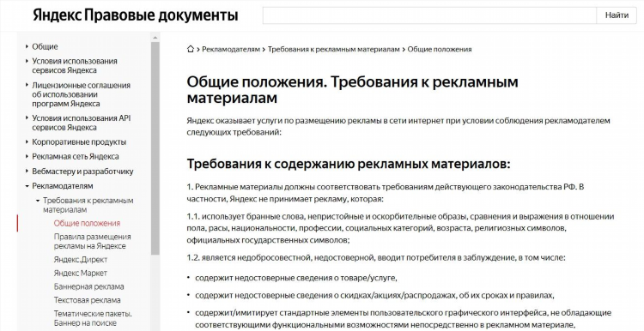Click the Общие положения page title
The width and height of the screenshot is (644, 331).
(x=352, y=90)
